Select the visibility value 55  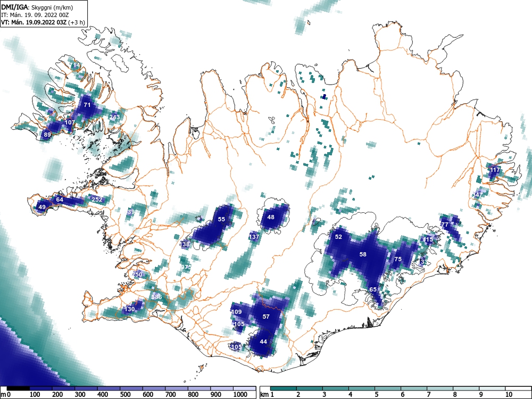pyautogui.click(x=221, y=219)
